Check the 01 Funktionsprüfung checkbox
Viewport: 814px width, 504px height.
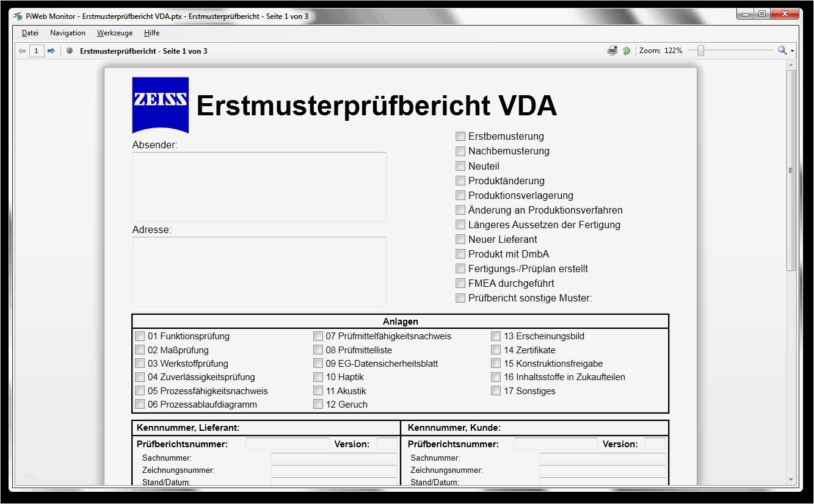tap(140, 336)
